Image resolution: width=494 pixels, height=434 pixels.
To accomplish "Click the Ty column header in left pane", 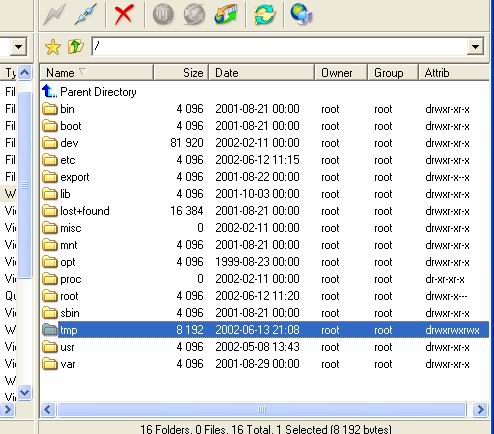I will [9, 73].
